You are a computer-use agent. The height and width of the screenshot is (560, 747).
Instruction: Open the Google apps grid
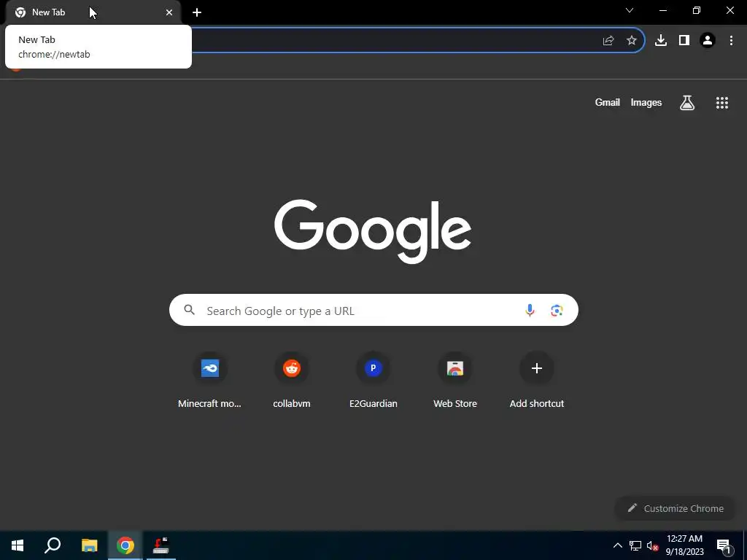click(722, 103)
